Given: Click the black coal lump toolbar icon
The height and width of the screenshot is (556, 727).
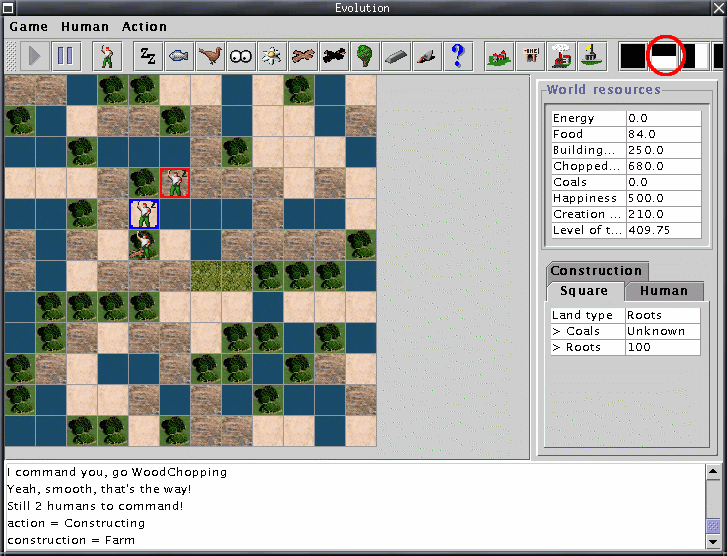Looking at the screenshot, I should [x=334, y=55].
